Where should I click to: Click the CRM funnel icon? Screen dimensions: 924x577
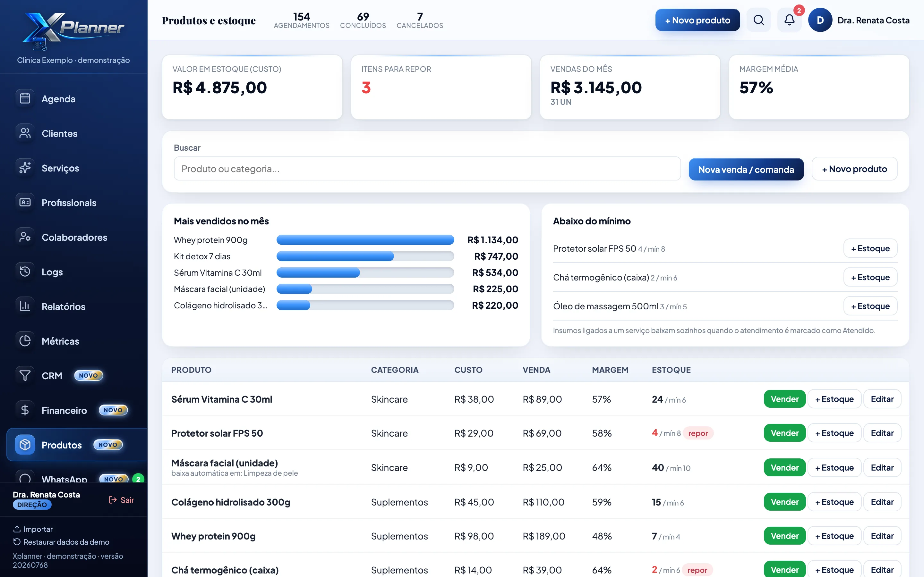[25, 375]
